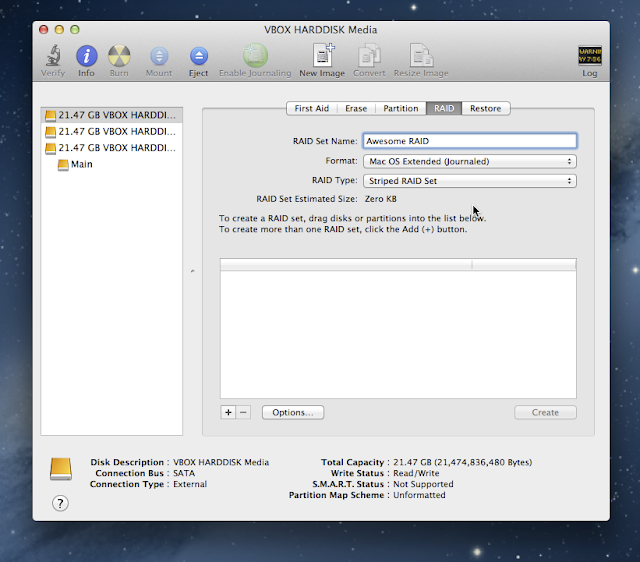640x562 pixels.
Task: Eject the selected disk
Action: point(199,56)
